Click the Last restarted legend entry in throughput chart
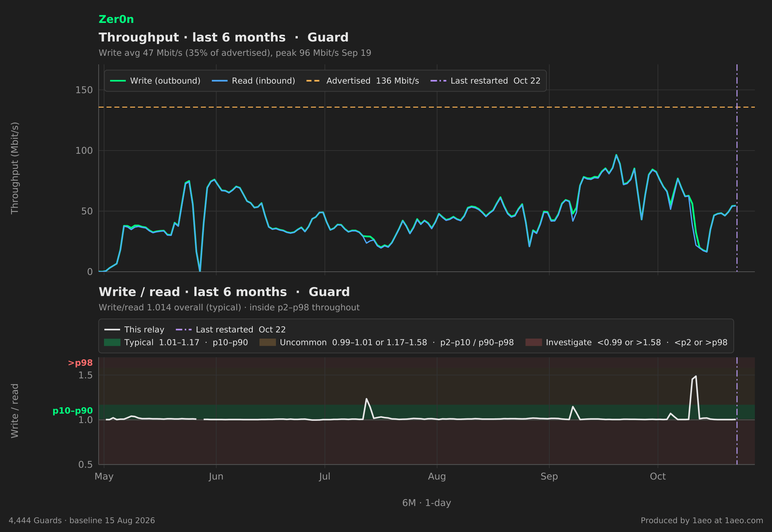This screenshot has height=532, width=772. tap(485, 81)
